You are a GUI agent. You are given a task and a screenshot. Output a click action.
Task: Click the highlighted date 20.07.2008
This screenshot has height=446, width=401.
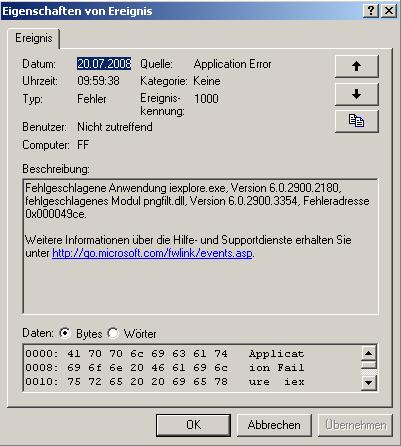point(104,64)
